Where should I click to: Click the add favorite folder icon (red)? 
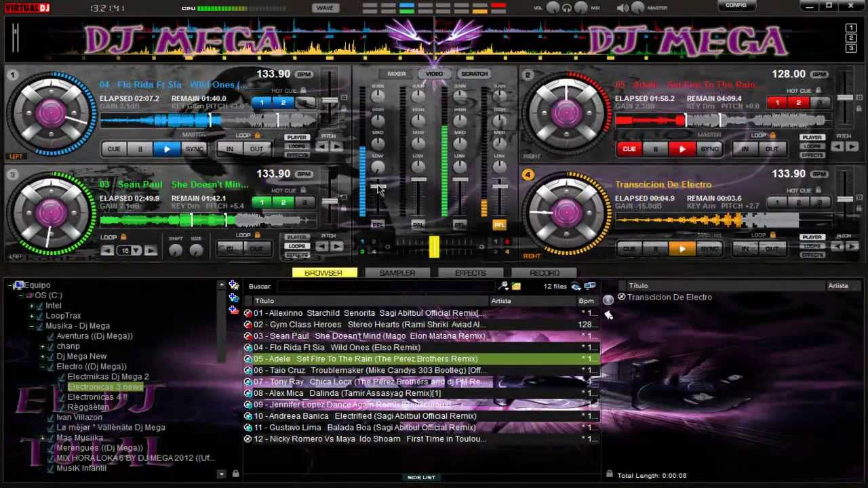click(x=234, y=310)
